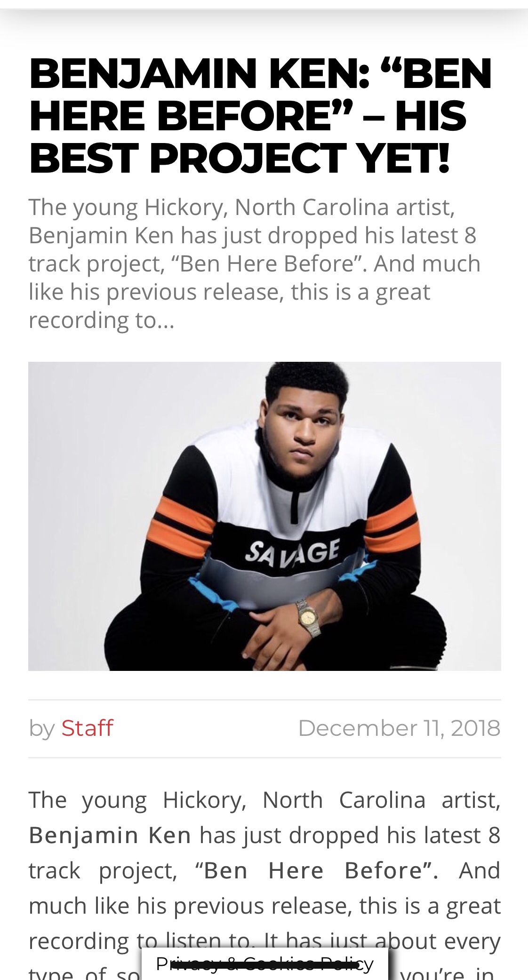
Task: Click 'North Carolina' in the body's first line
Action: click(x=344, y=800)
